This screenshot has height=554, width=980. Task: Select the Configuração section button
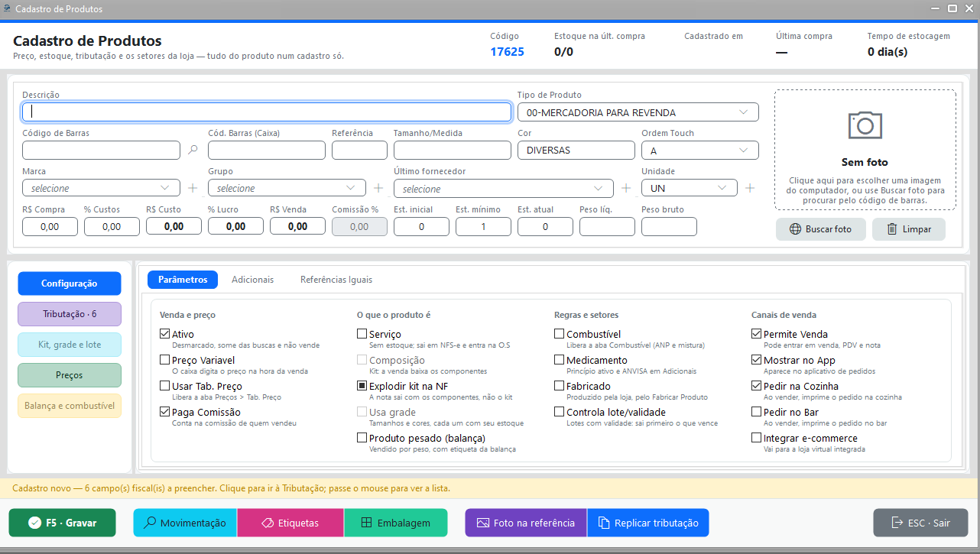click(70, 283)
